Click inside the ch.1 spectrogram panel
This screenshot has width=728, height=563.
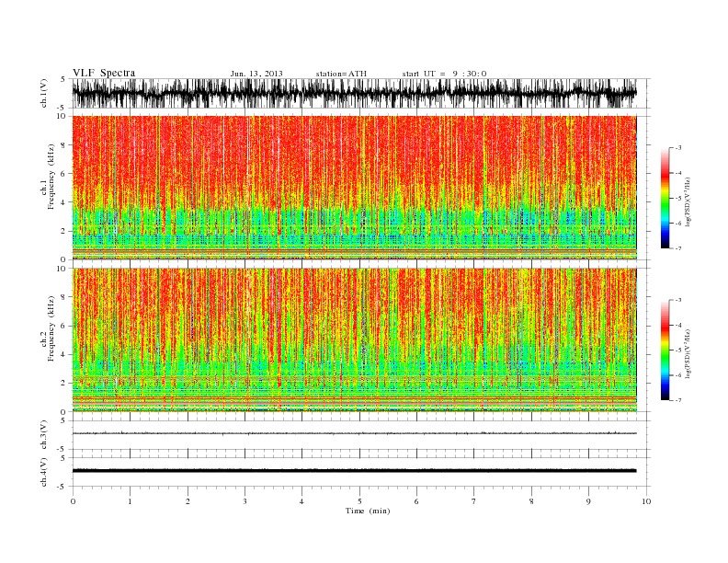[354, 188]
